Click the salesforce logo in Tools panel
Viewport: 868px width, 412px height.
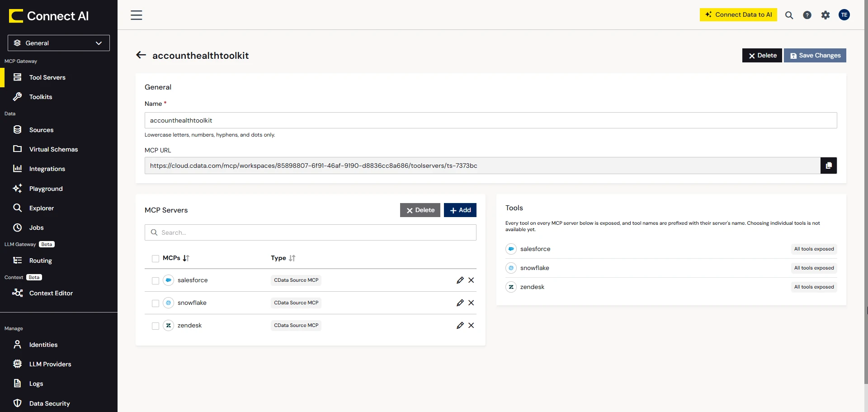click(511, 249)
